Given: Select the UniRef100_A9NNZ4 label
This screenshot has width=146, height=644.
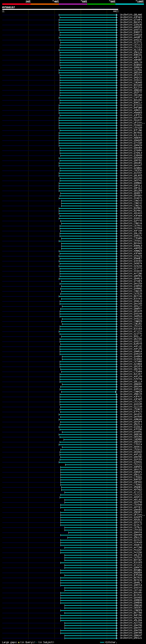Looking at the screenshot, I should 131,251.
